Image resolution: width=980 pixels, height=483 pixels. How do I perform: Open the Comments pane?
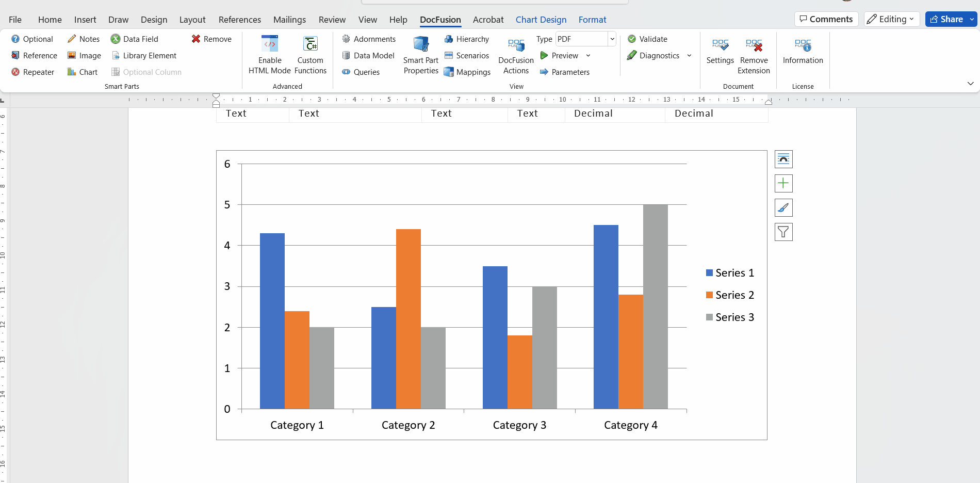pos(826,19)
